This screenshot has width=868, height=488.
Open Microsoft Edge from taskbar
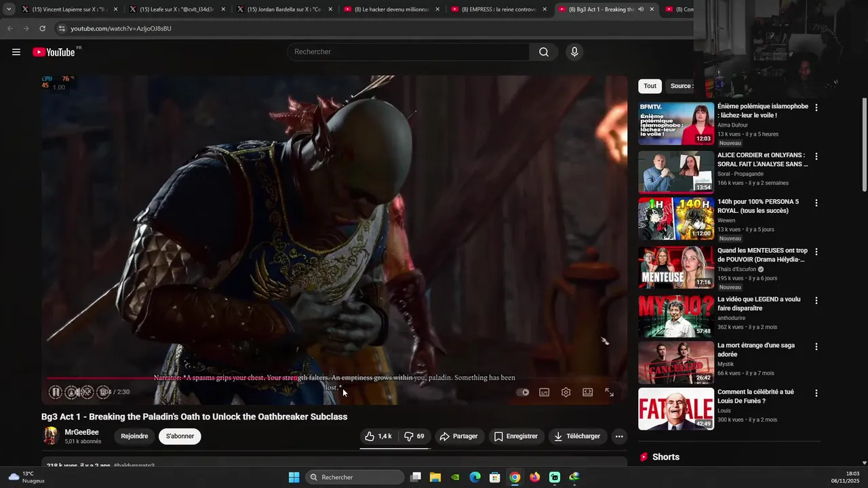(x=475, y=477)
